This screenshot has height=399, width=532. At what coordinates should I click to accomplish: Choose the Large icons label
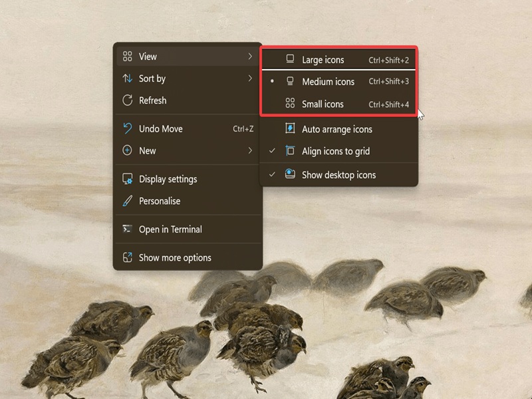coord(323,60)
